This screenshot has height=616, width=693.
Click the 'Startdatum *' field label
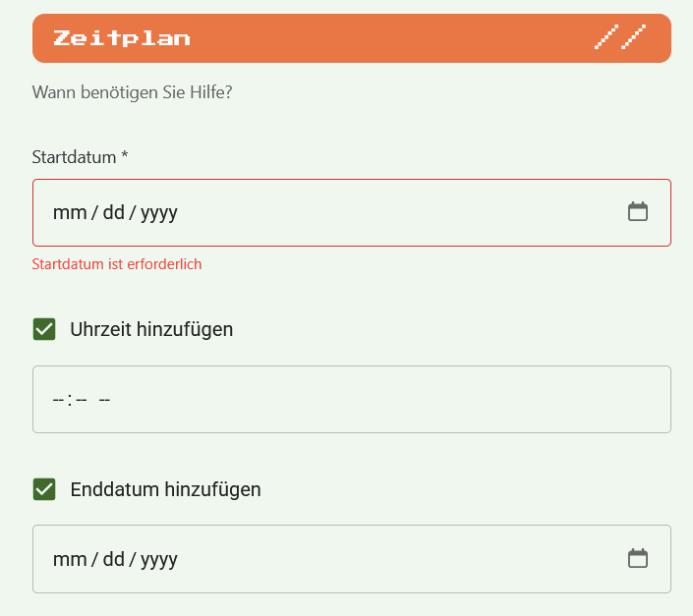click(x=81, y=157)
